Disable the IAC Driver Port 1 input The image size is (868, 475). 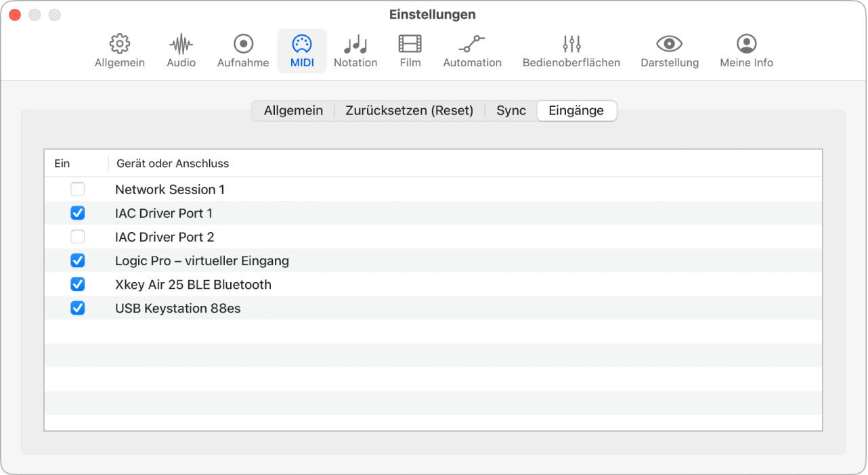78,213
